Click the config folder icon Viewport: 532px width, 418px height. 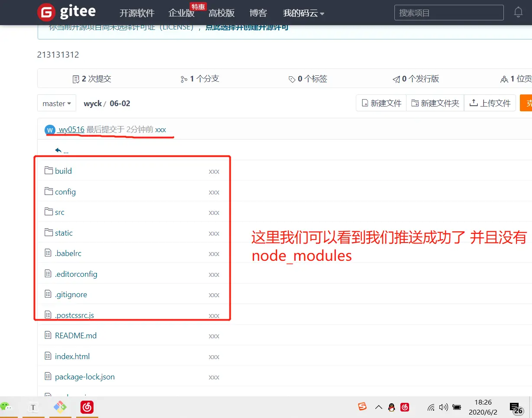pyautogui.click(x=48, y=191)
